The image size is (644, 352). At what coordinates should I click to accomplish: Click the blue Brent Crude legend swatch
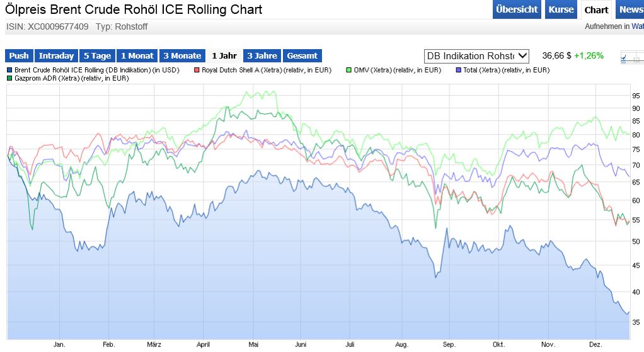pyautogui.click(x=9, y=70)
